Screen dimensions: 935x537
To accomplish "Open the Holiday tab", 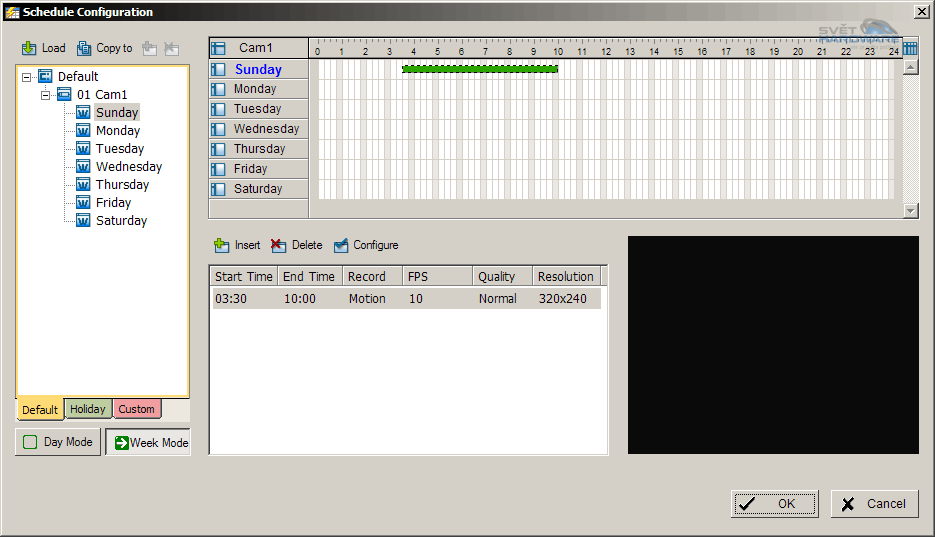I will point(88,409).
